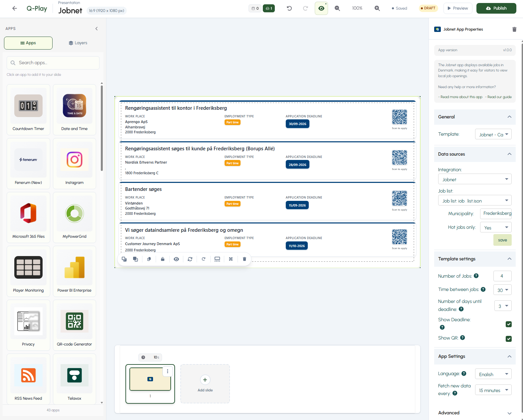Click the slideshow layout icon in the floating toolbar
The width and height of the screenshot is (523, 420).
pyautogui.click(x=217, y=259)
